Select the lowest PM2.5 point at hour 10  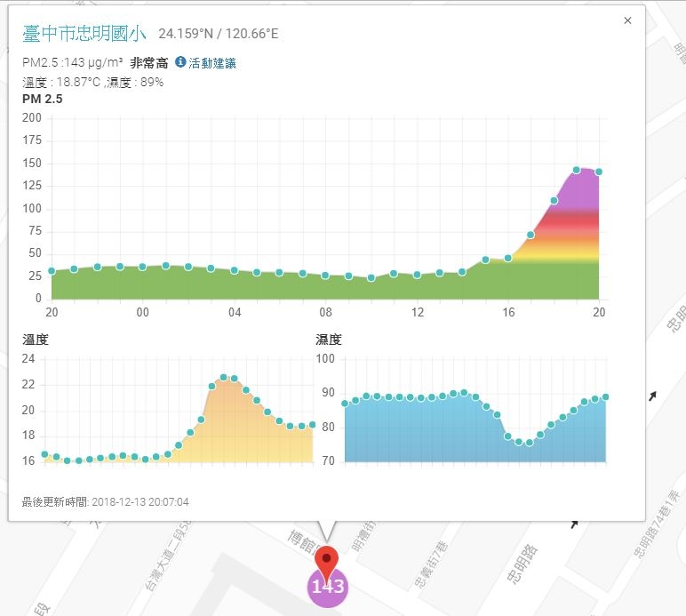pos(371,278)
